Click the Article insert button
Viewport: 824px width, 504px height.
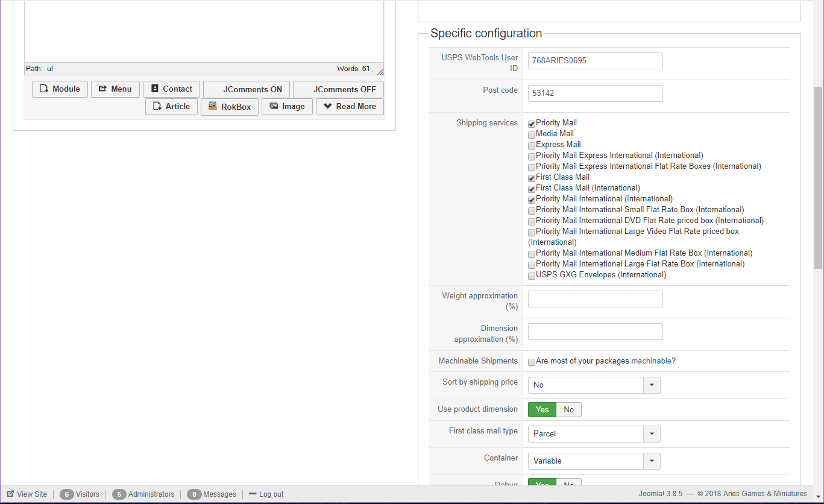pos(171,107)
